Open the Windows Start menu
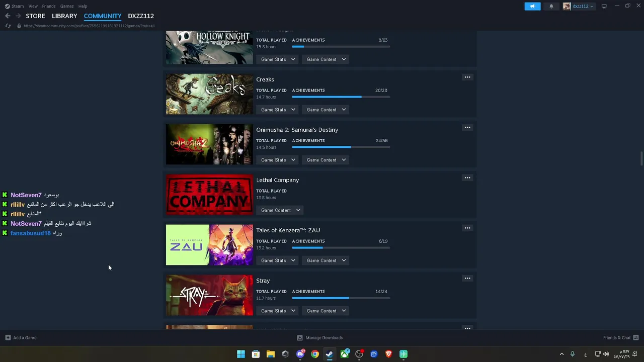 (x=241, y=354)
